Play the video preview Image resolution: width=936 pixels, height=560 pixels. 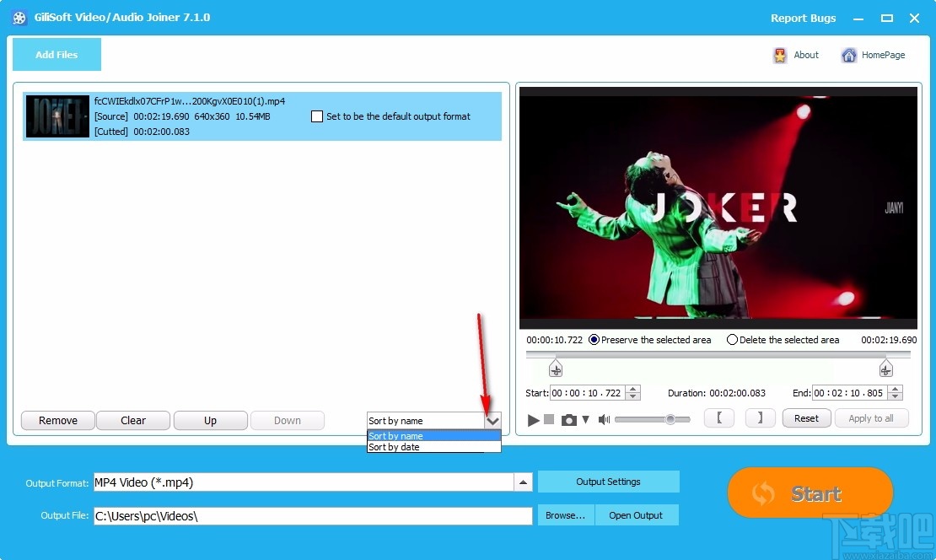(x=532, y=418)
